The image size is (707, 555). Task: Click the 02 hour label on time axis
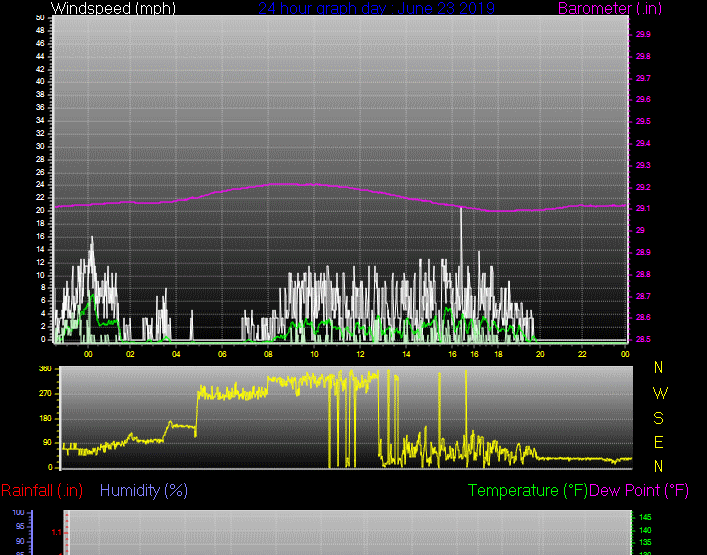[x=130, y=354]
